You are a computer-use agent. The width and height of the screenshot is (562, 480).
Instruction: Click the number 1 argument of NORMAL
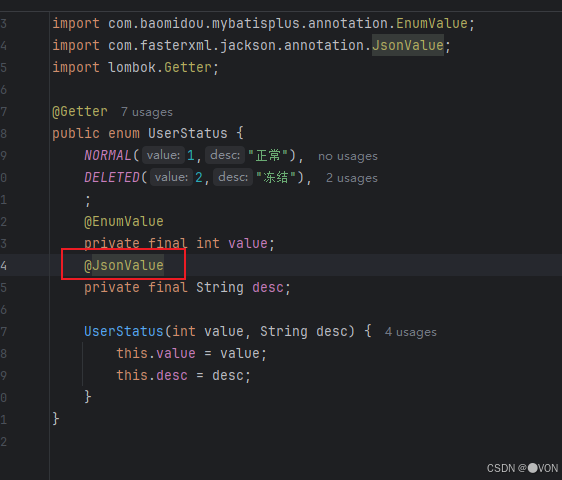(191, 156)
